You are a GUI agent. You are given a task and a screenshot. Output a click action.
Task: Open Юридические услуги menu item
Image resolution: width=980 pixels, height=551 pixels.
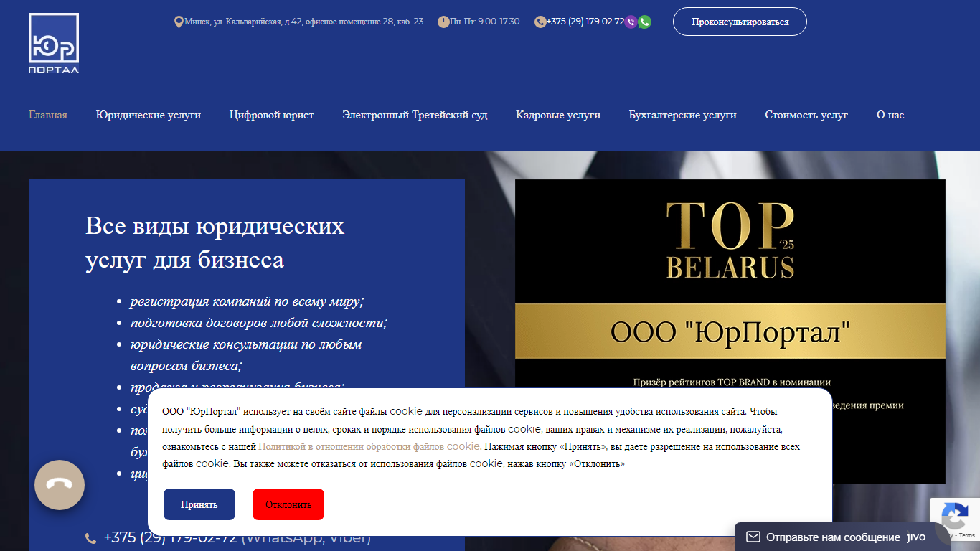coord(149,115)
